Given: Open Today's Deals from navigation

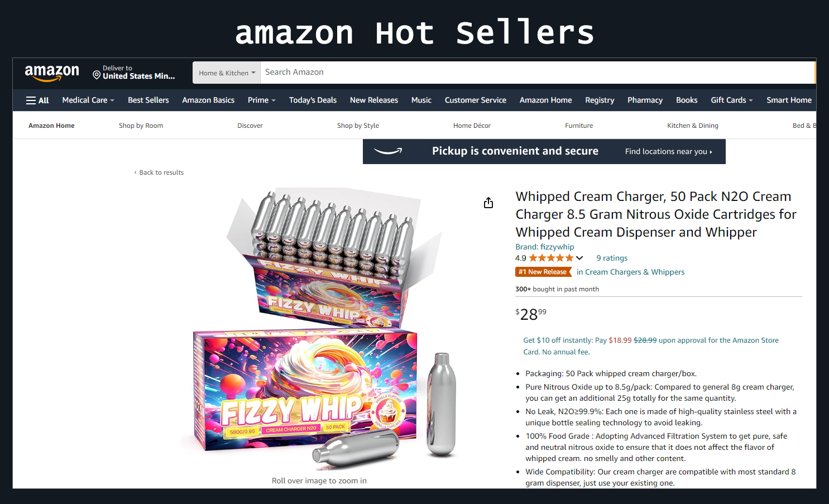Looking at the screenshot, I should tap(313, 100).
